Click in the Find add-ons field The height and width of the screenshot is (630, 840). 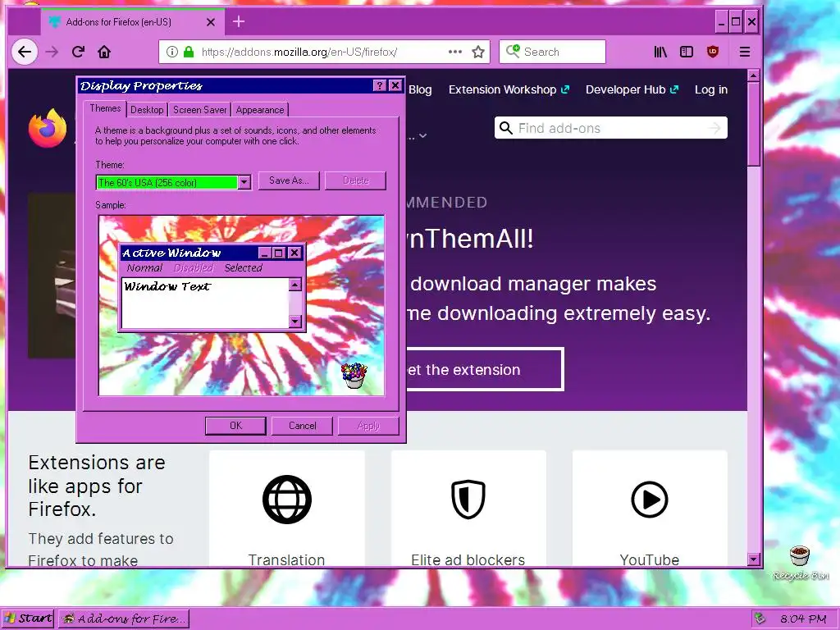pyautogui.click(x=610, y=128)
